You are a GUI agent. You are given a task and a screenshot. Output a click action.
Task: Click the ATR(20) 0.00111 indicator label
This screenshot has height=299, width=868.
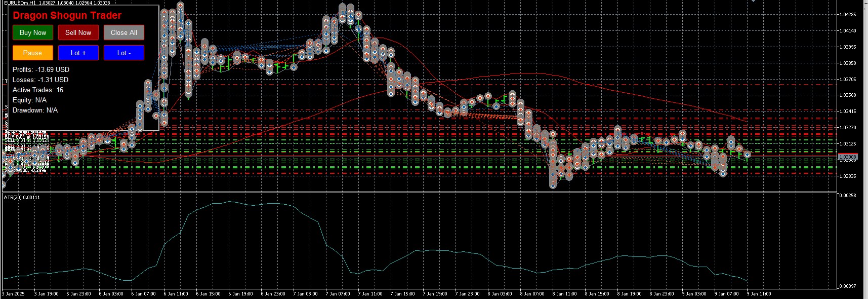(22, 197)
